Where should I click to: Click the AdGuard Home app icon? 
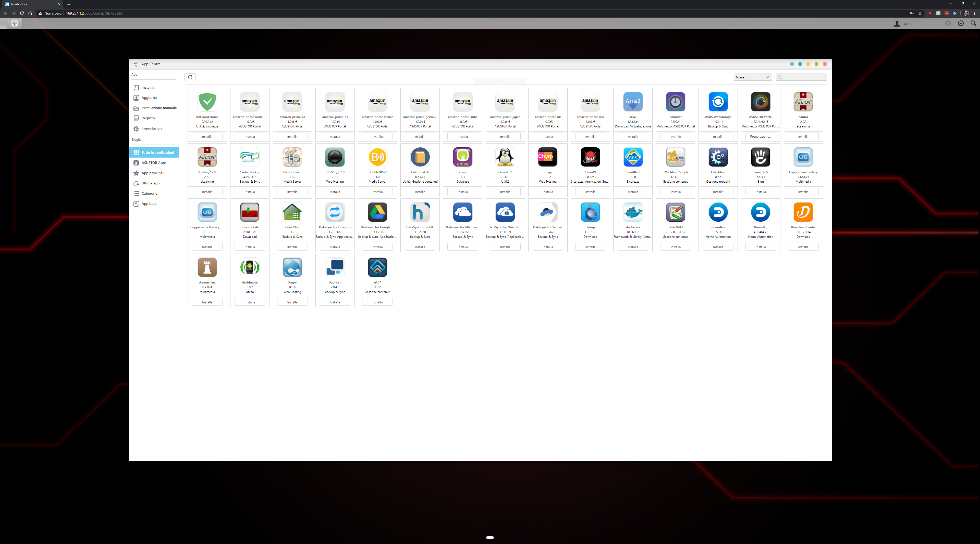pos(207,102)
